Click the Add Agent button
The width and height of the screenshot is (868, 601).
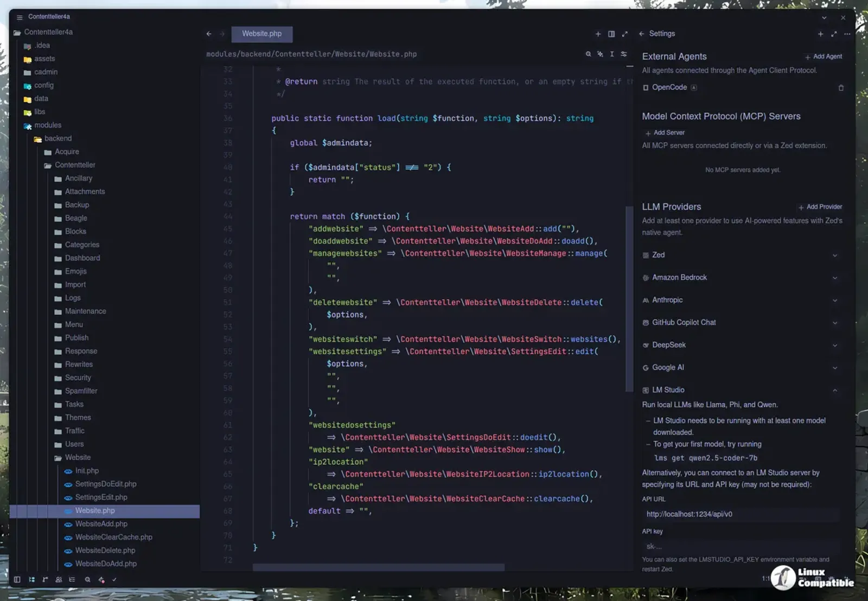coord(824,56)
